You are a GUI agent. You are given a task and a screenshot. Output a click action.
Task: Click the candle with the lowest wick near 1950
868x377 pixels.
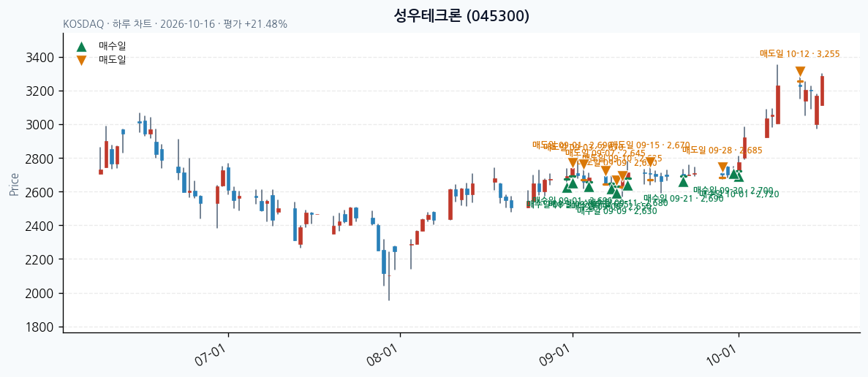pyautogui.click(x=389, y=276)
